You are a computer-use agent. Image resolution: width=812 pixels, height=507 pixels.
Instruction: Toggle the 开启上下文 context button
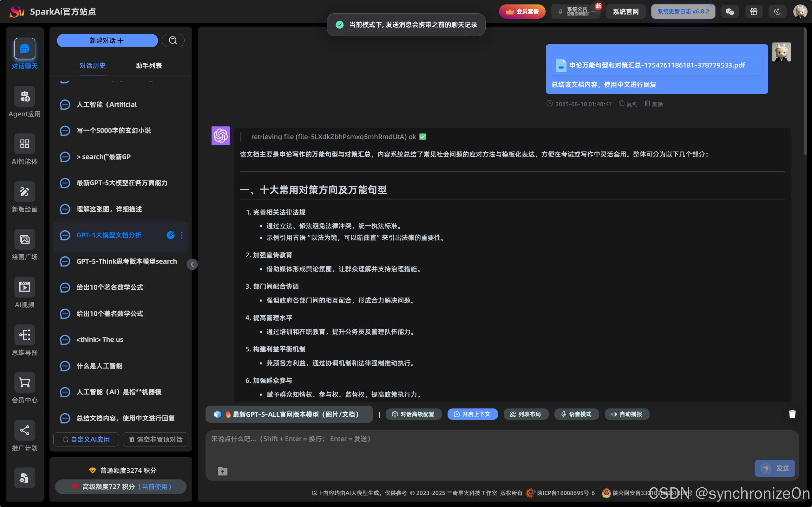pyautogui.click(x=472, y=414)
